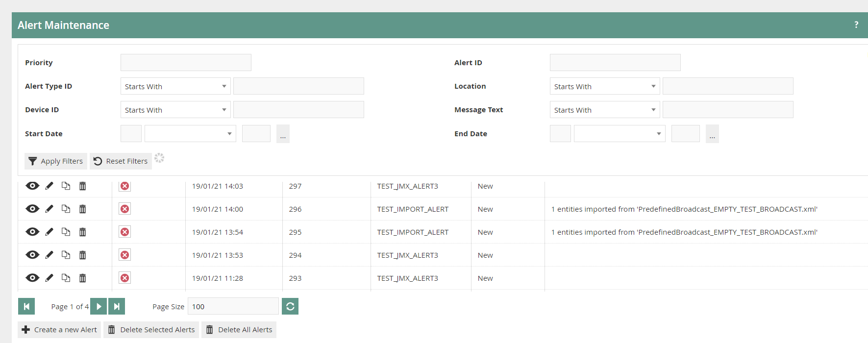Open Alert Type ID match dropdown
Viewport: 868px width, 343px height.
click(x=175, y=86)
